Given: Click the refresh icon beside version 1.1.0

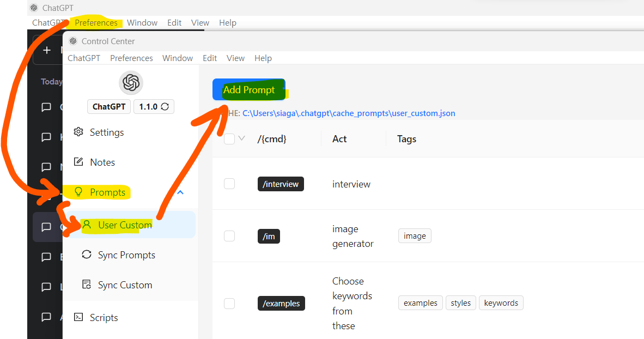Looking at the screenshot, I should tap(165, 107).
